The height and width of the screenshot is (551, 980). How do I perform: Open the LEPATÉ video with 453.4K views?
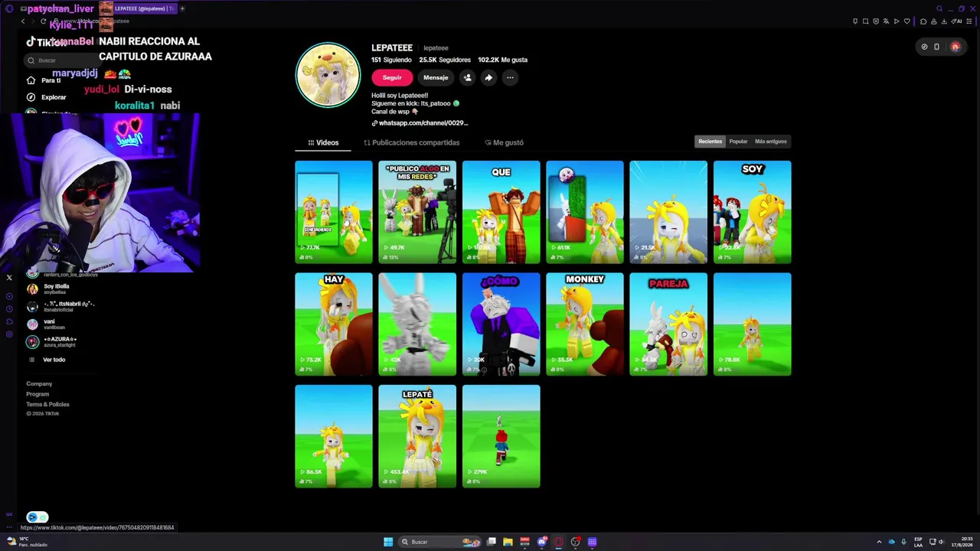(417, 436)
